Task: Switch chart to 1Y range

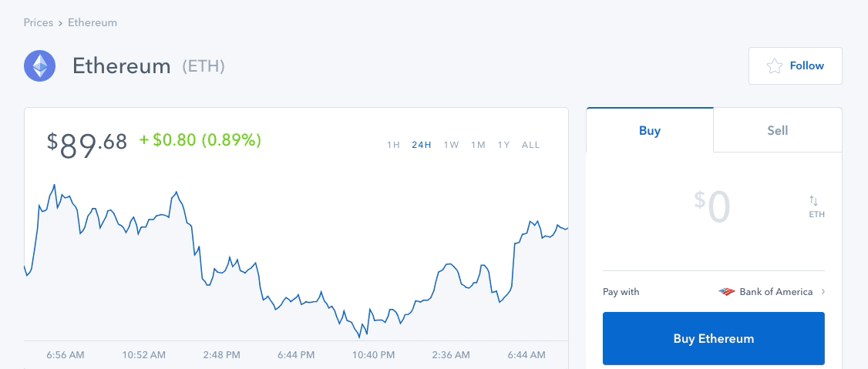Action: [x=503, y=145]
